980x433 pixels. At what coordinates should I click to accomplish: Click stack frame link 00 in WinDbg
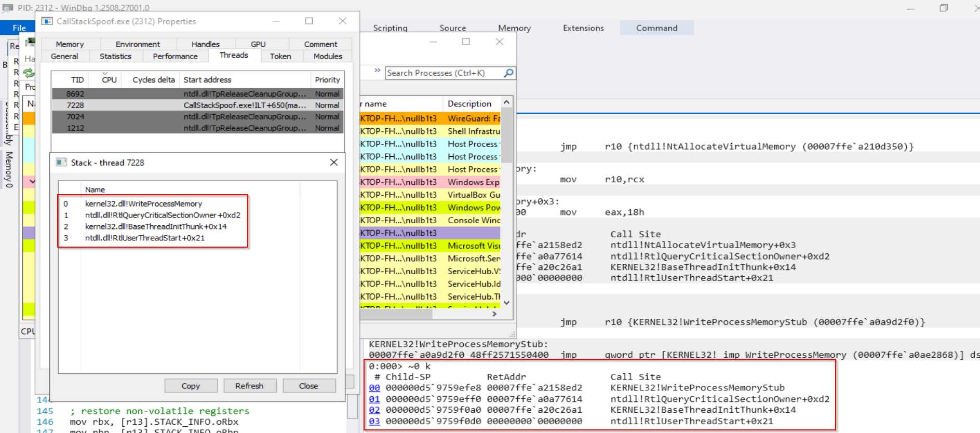(x=374, y=388)
